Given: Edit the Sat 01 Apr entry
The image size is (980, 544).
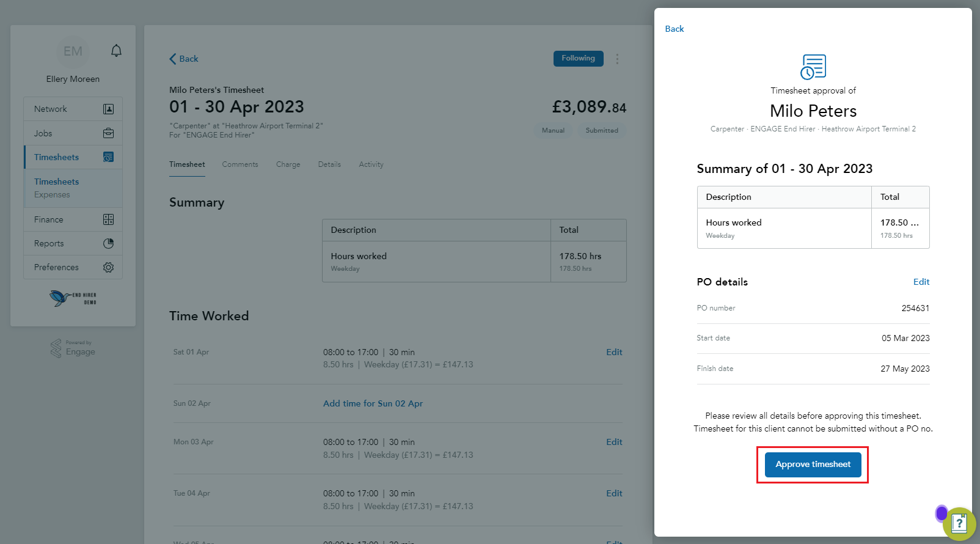Looking at the screenshot, I should click(x=614, y=352).
